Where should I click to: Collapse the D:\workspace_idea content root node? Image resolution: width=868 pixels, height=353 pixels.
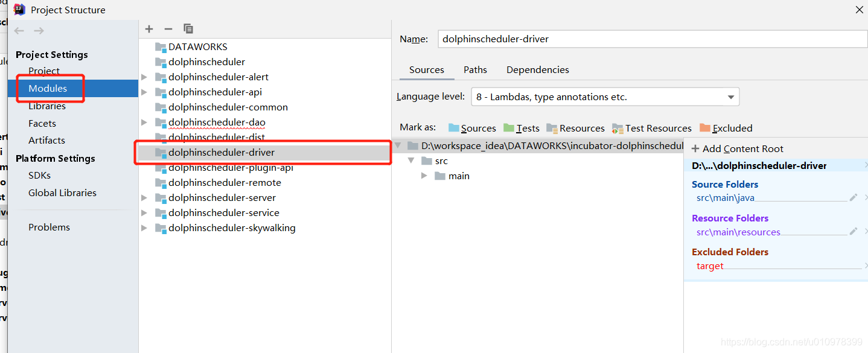pyautogui.click(x=398, y=145)
